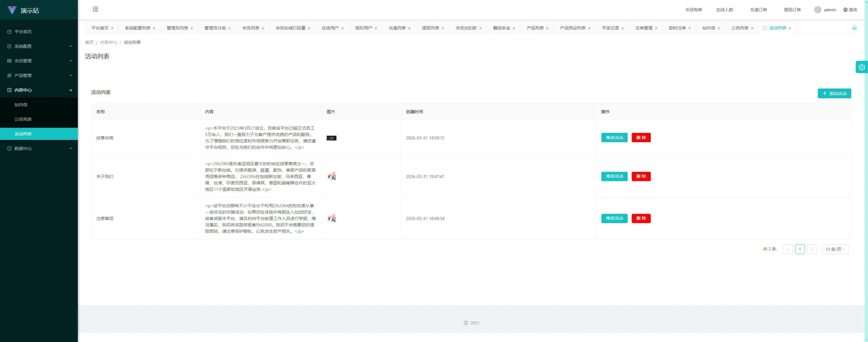Go to previous page arrow
This screenshot has width=868, height=342.
pyautogui.click(x=787, y=249)
